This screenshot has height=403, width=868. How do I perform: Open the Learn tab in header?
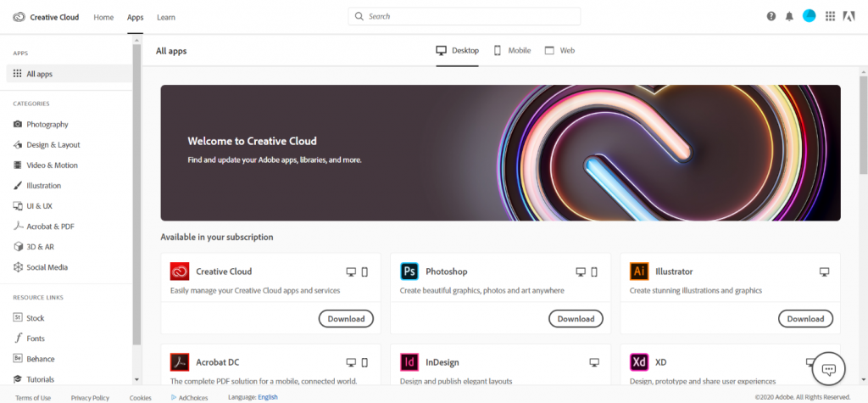[x=166, y=17]
